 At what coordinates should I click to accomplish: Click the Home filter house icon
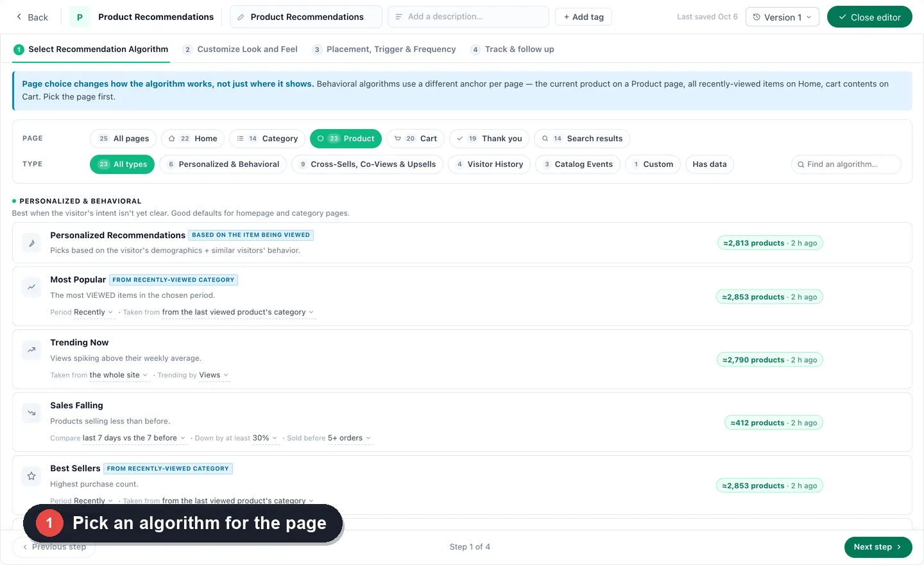point(172,139)
